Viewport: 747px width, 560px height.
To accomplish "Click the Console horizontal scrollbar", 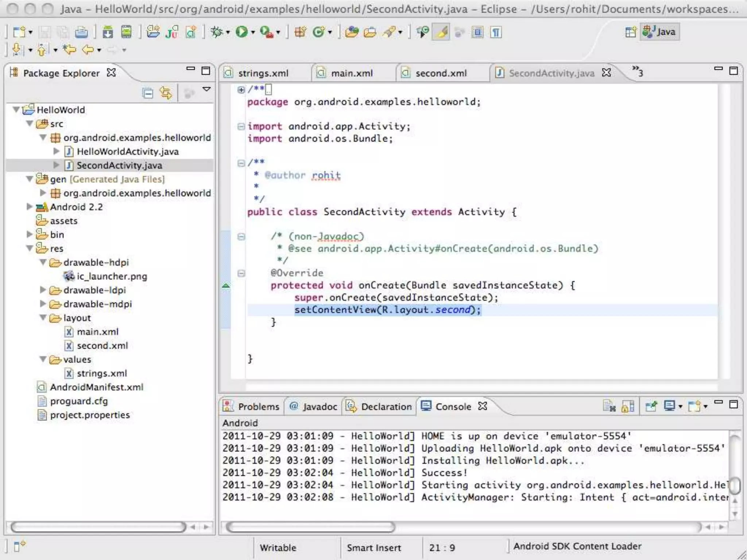I will [310, 527].
